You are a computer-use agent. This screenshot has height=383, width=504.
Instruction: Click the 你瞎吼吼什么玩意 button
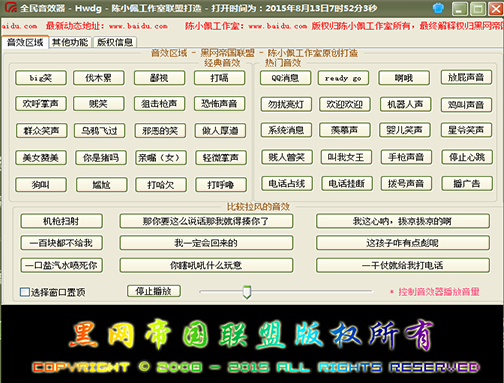pos(206,265)
